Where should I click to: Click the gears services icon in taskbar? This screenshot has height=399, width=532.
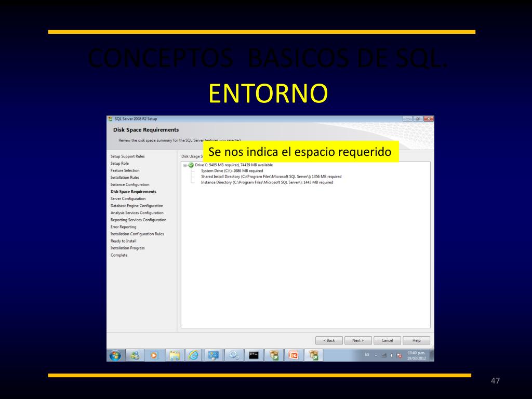234,355
